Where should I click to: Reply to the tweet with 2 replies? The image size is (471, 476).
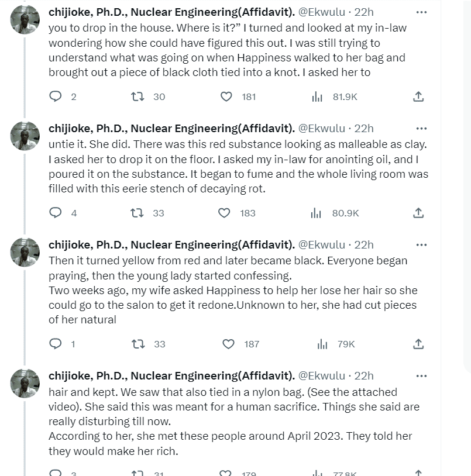56,96
